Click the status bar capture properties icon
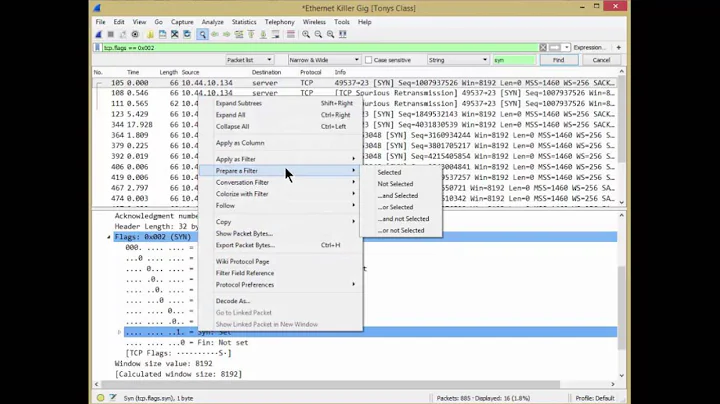 [113, 398]
